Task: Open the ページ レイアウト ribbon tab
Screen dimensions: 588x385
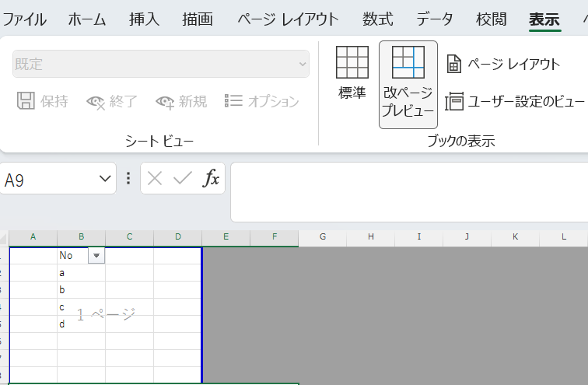Action: pyautogui.click(x=288, y=19)
